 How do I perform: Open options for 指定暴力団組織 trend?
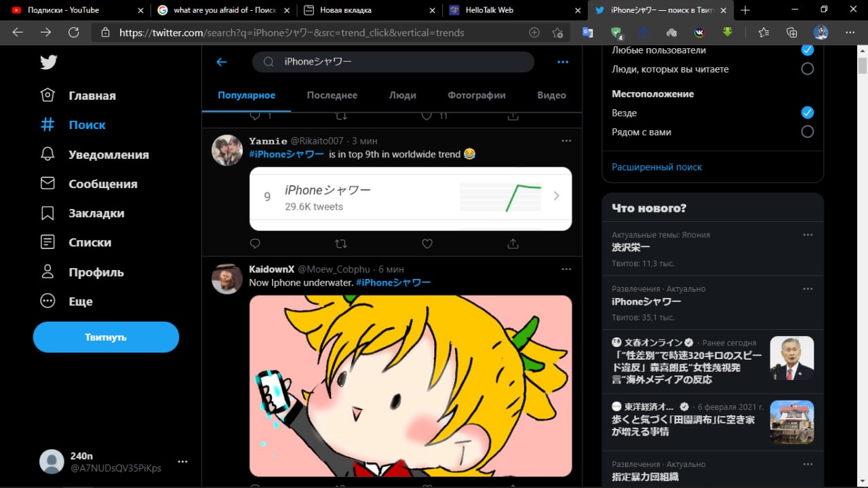(x=808, y=464)
